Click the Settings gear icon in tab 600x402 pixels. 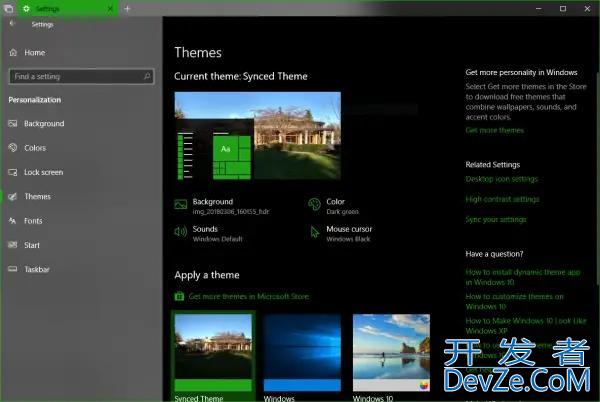(26, 8)
